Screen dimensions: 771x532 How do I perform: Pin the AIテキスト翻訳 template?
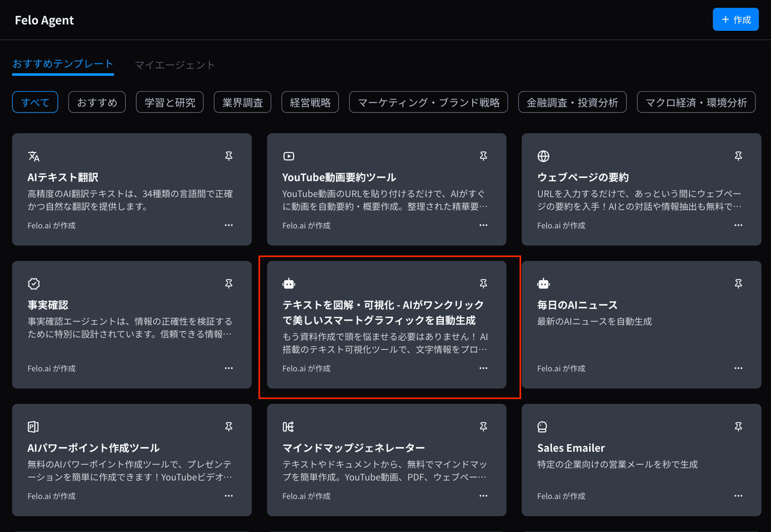(x=228, y=155)
